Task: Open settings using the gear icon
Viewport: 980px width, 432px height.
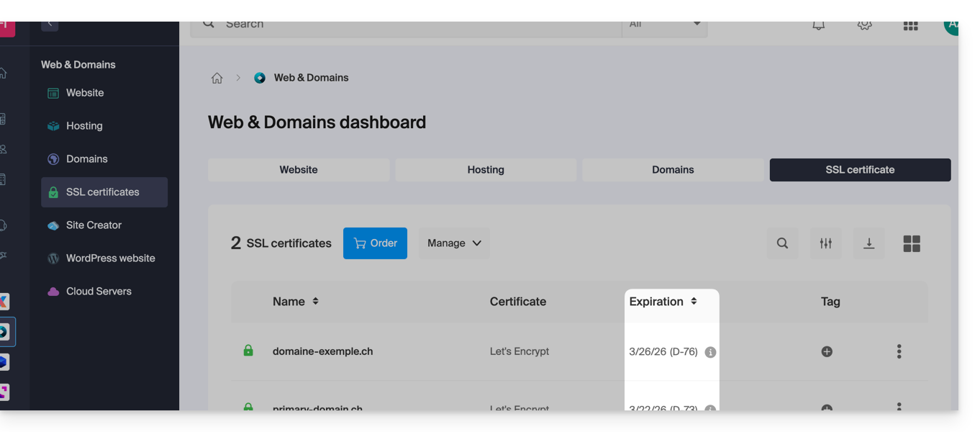Action: click(x=863, y=24)
